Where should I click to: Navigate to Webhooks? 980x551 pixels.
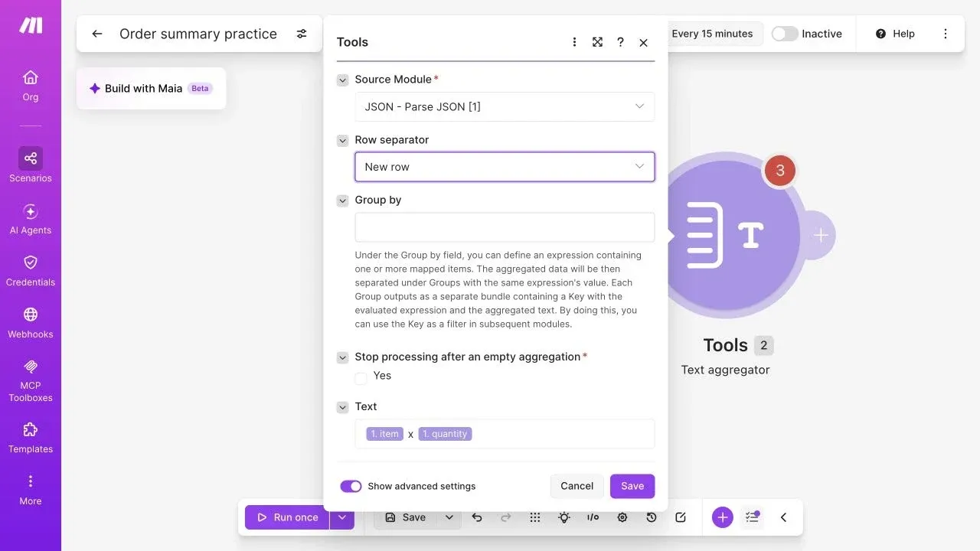point(31,323)
